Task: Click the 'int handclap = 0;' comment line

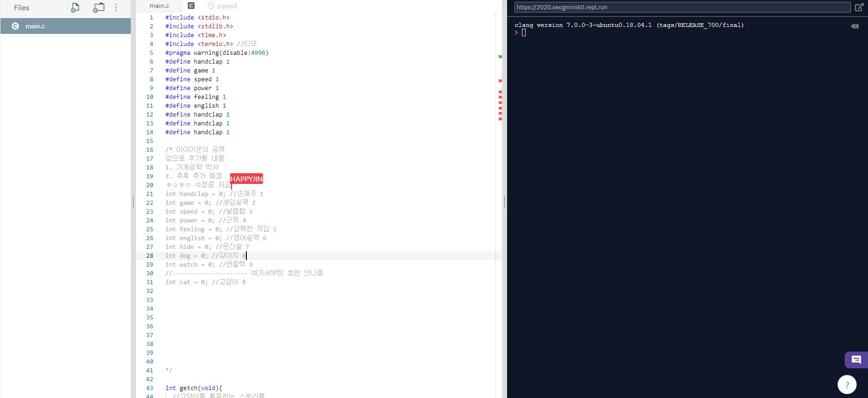Action: point(214,194)
